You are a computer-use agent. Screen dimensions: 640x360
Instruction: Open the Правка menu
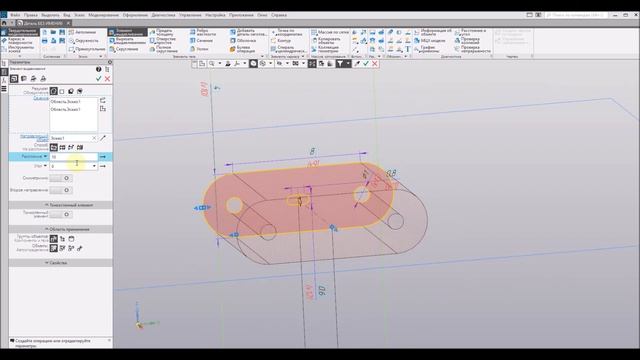(x=31, y=15)
